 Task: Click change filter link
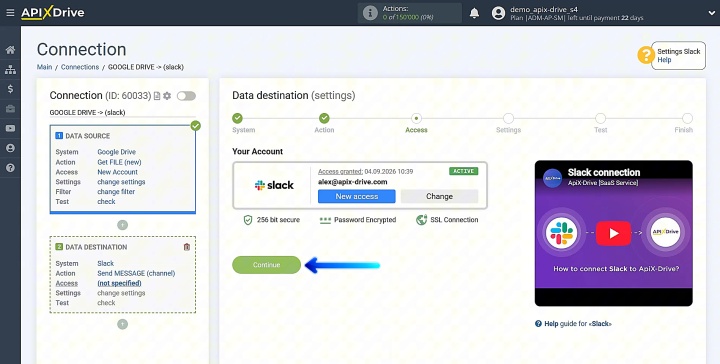point(116,192)
